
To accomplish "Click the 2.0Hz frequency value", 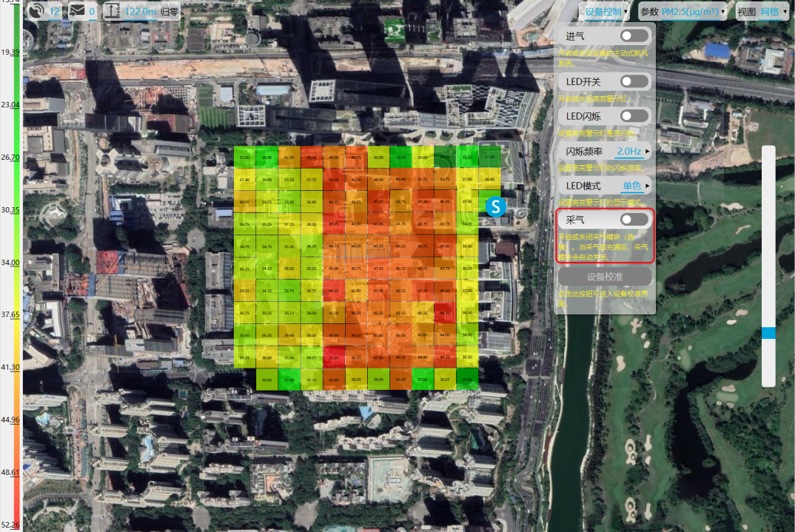I will coord(628,151).
